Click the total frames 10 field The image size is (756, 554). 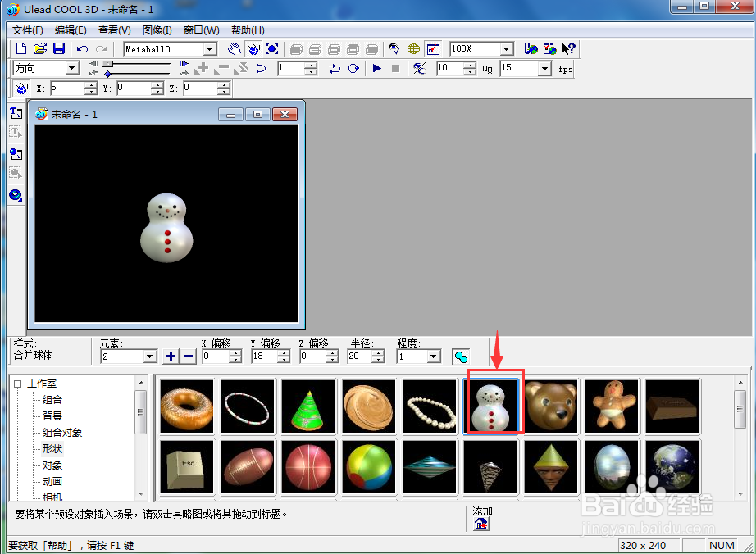450,68
